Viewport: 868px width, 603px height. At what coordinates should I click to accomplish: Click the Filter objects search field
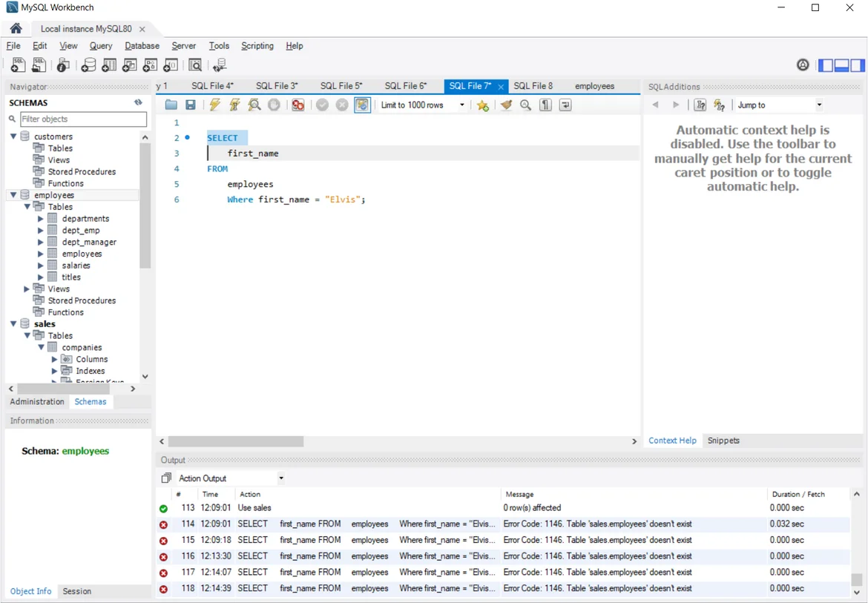(x=82, y=119)
